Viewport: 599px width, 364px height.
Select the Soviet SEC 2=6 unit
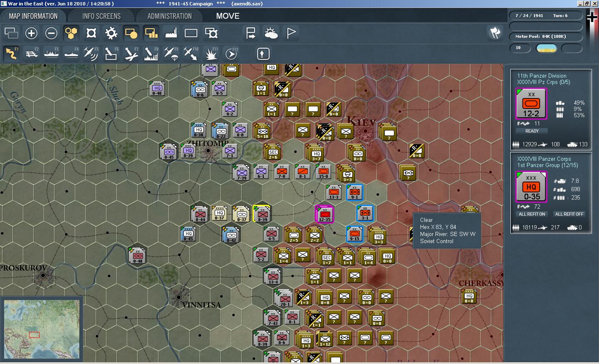tap(273, 152)
